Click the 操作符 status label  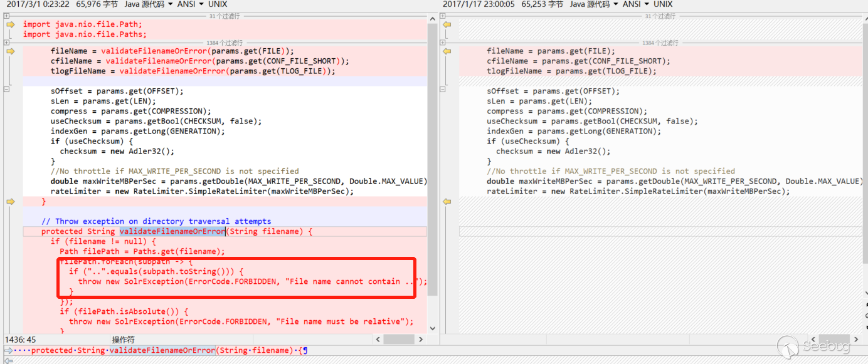tap(123, 340)
